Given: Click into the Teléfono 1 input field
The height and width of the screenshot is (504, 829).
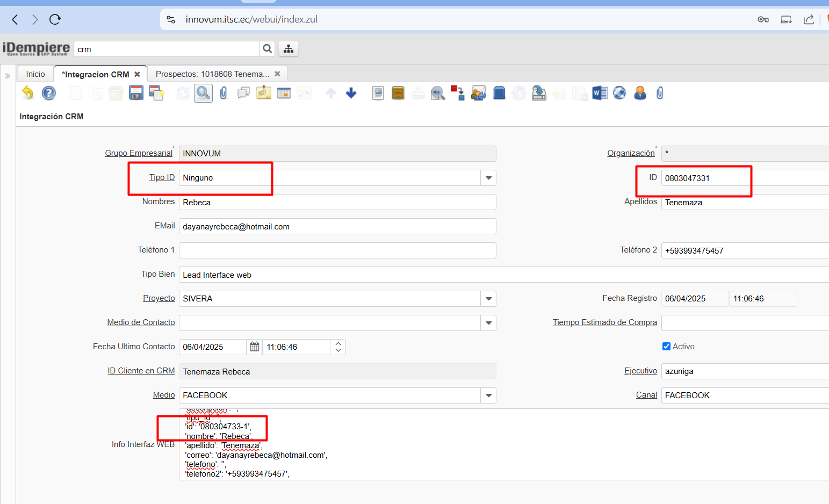Looking at the screenshot, I should (337, 250).
